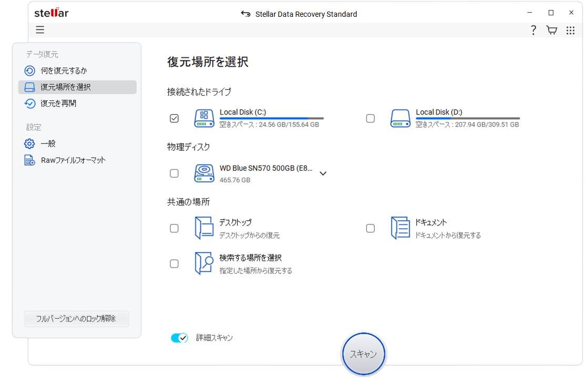Click the スキャン button
Viewport: 588px width, 380px height.
coord(363,354)
